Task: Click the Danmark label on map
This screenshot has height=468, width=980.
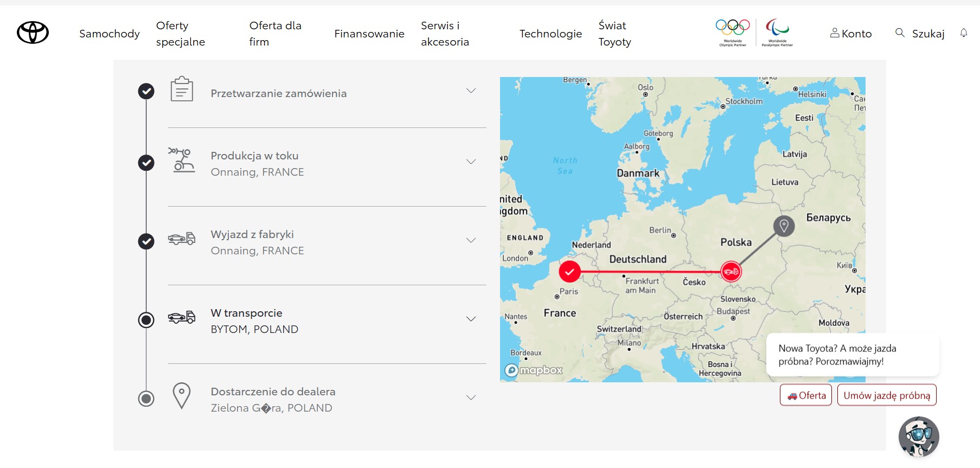Action: point(638,173)
